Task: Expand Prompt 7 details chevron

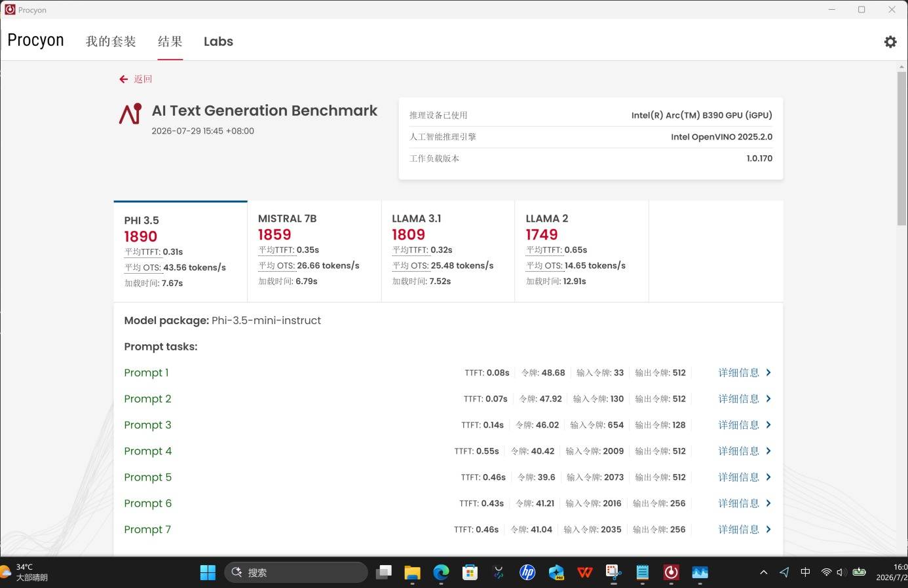Action: tap(768, 530)
